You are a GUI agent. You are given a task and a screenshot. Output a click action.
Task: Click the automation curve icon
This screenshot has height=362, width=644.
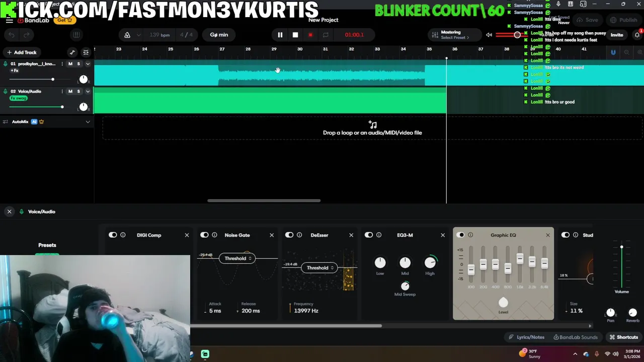pos(72,52)
